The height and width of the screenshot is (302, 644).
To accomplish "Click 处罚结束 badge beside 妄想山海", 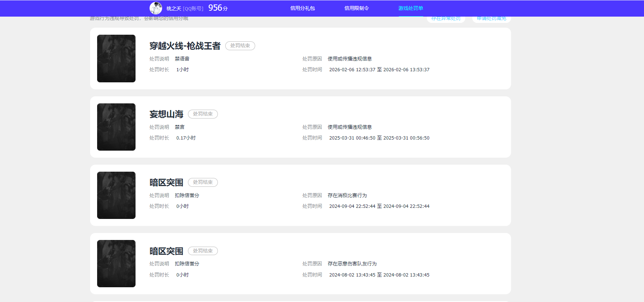I will pyautogui.click(x=203, y=114).
